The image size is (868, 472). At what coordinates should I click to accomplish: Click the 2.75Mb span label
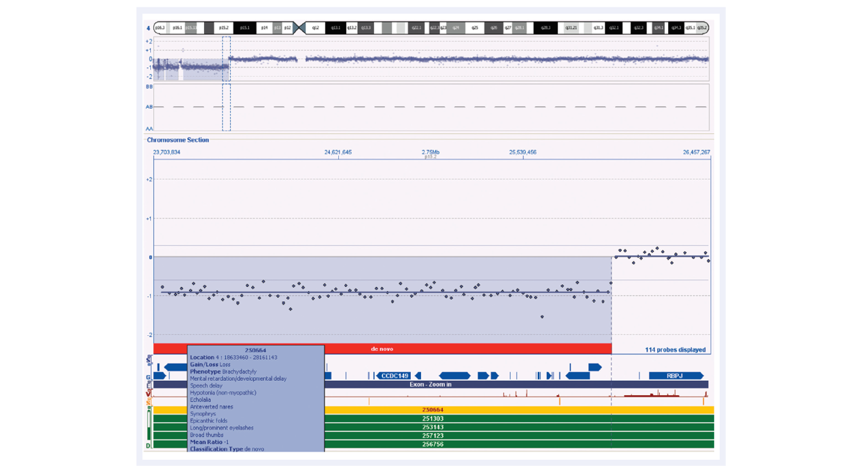coord(431,152)
